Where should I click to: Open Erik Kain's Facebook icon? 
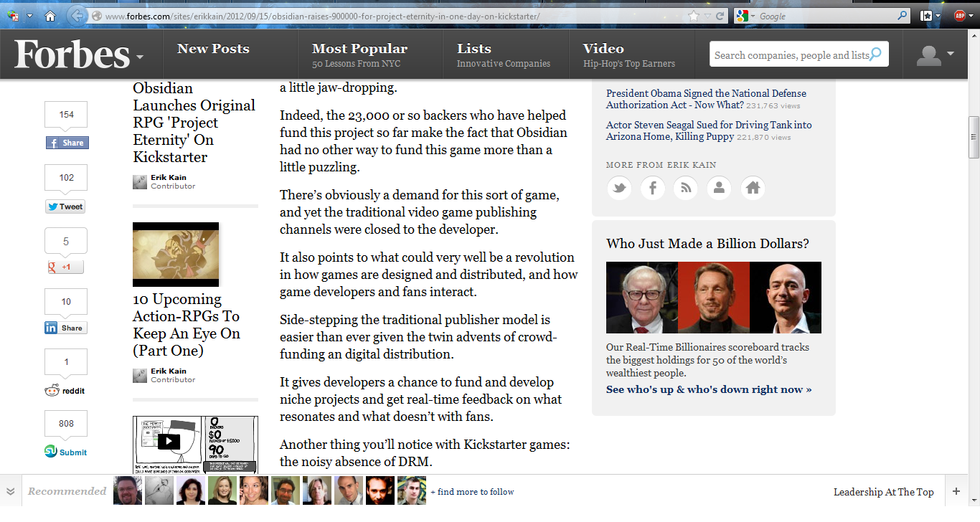coord(653,188)
